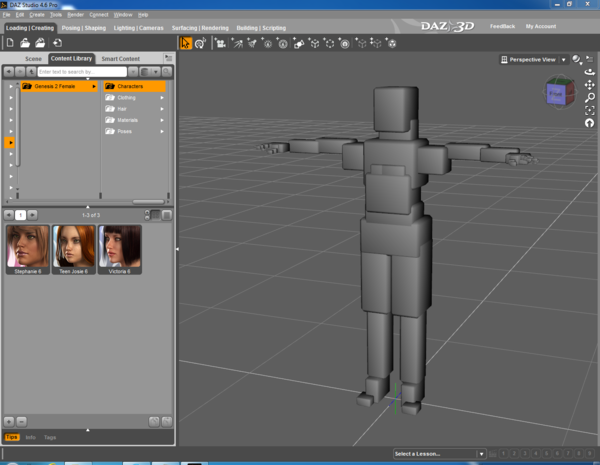Go up one folder level
This screenshot has width=600, height=465.
31,72
